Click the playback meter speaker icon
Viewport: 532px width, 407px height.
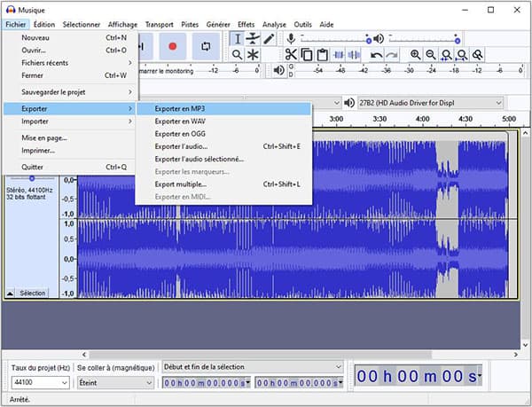click(x=278, y=70)
